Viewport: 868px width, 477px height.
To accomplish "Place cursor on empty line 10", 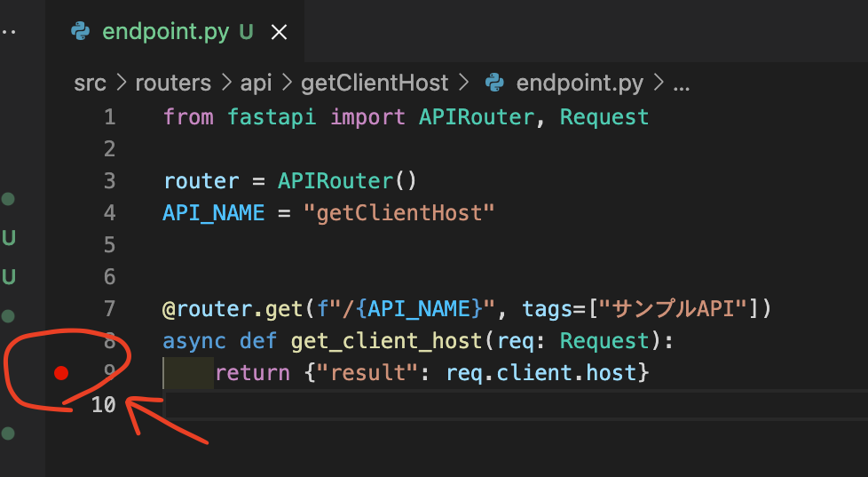I will pos(515,405).
